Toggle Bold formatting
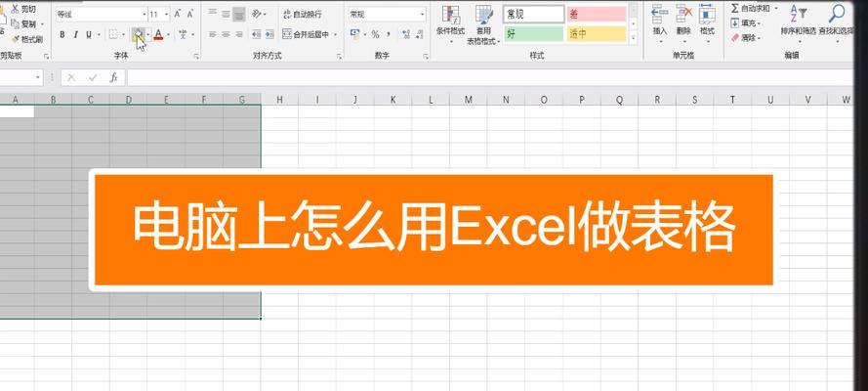 [x=62, y=35]
